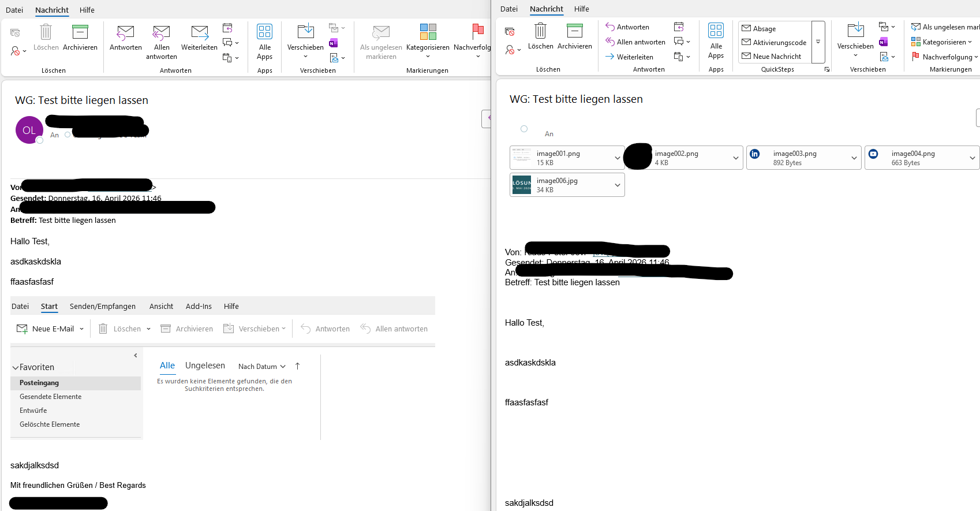
Task: Select the image006.jpg attachment
Action: 557,185
